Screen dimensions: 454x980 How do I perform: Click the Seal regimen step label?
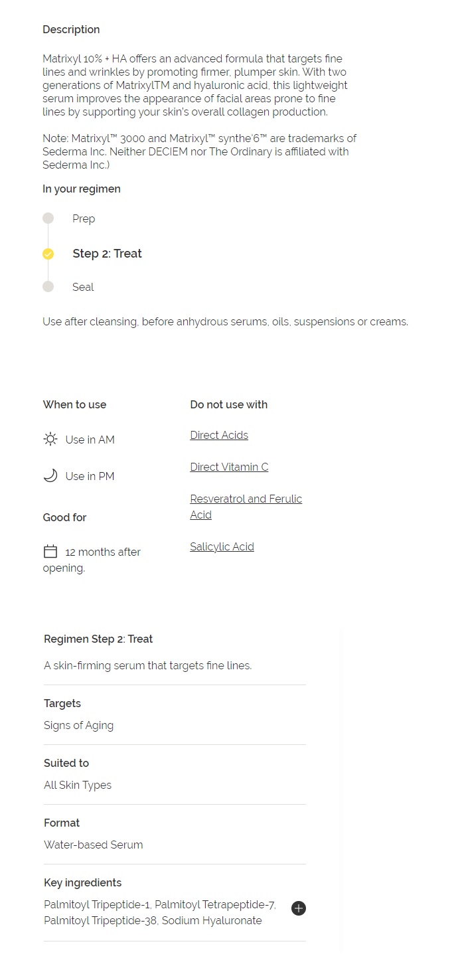click(83, 287)
